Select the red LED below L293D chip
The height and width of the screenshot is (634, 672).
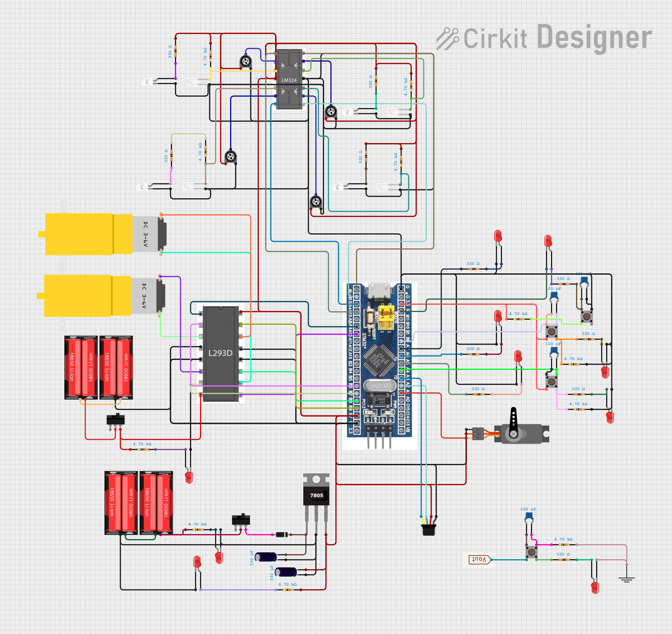point(189,477)
